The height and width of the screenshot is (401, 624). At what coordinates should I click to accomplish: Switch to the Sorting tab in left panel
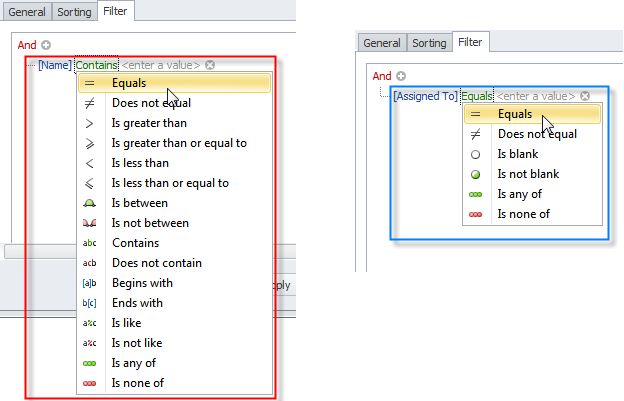point(76,13)
